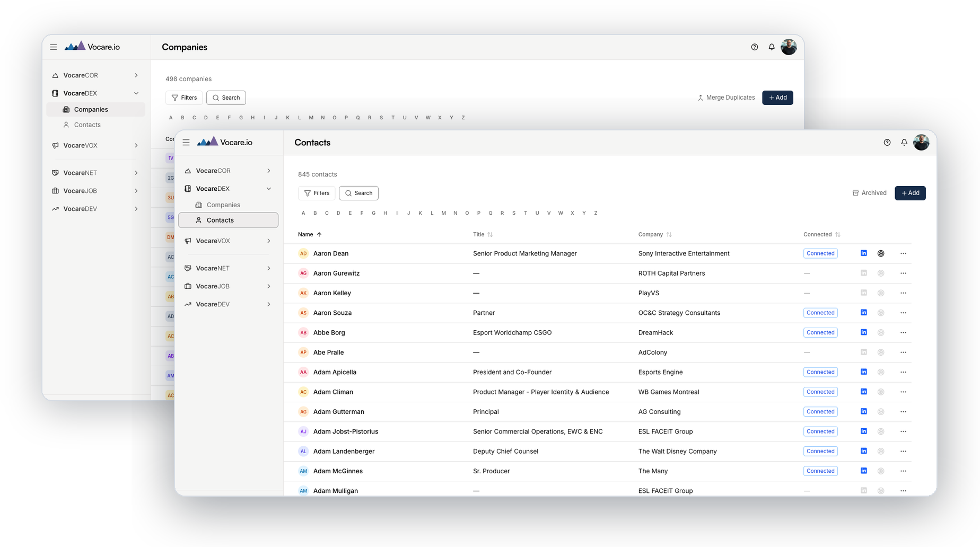This screenshot has width=980, height=547.
Task: Open hamburger menu in Companies window
Action: 54,47
